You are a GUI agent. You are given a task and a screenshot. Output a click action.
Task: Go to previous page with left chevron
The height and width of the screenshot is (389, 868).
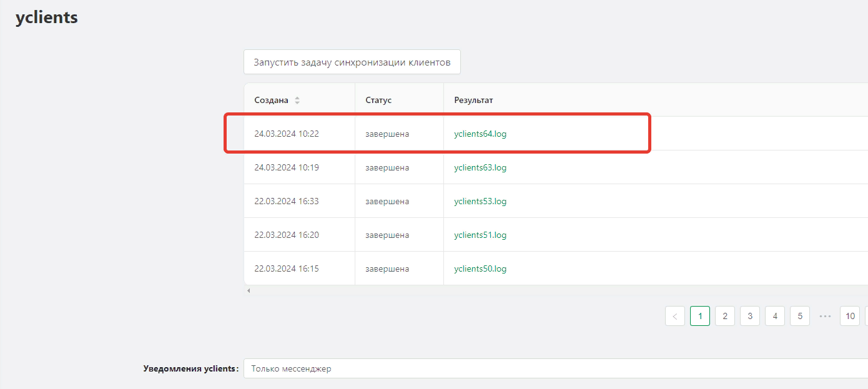(675, 316)
